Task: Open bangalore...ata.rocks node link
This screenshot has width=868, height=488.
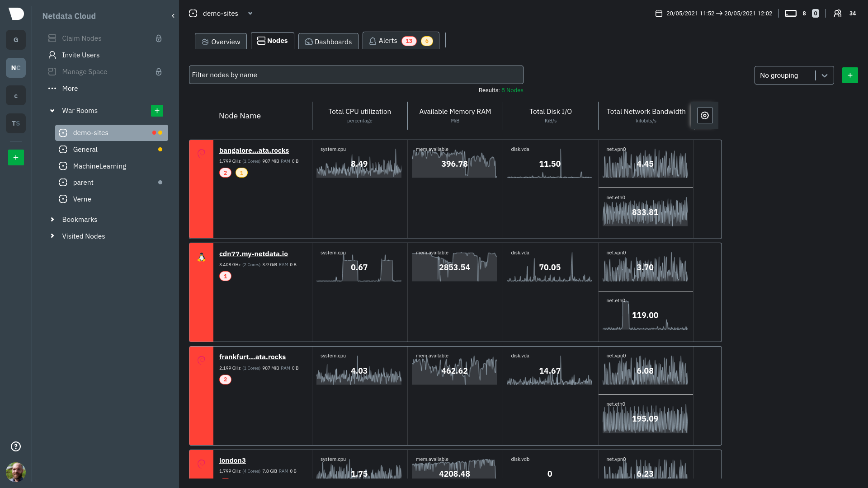Action: (x=254, y=150)
